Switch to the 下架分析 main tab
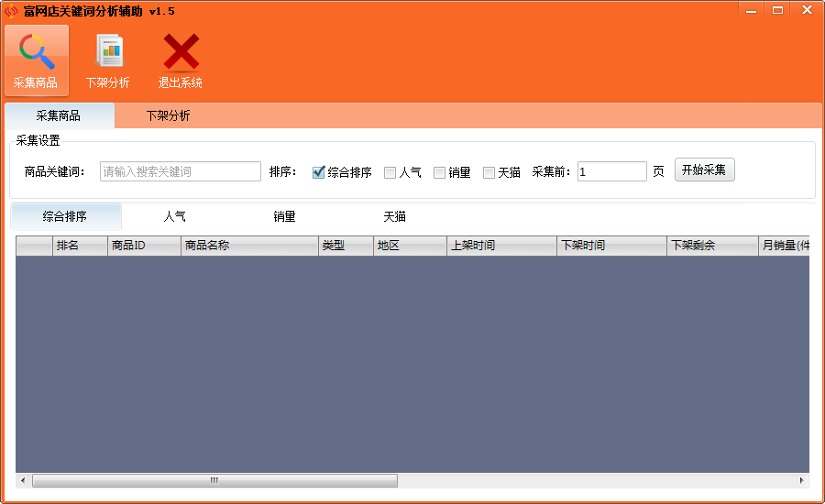 (168, 115)
